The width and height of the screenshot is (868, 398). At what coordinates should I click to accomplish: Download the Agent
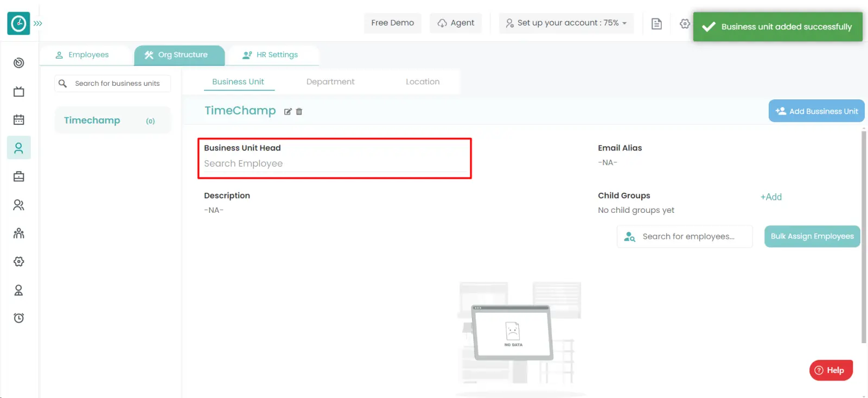click(456, 23)
